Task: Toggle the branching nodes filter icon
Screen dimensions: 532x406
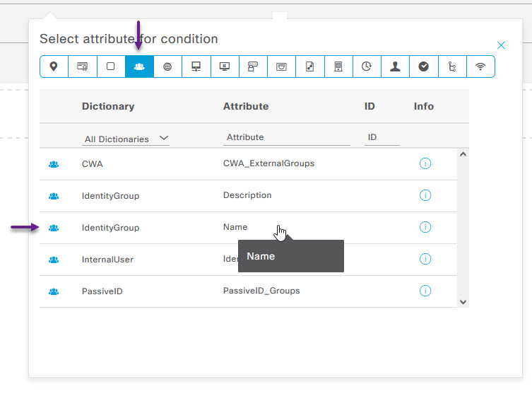Action: [452, 66]
